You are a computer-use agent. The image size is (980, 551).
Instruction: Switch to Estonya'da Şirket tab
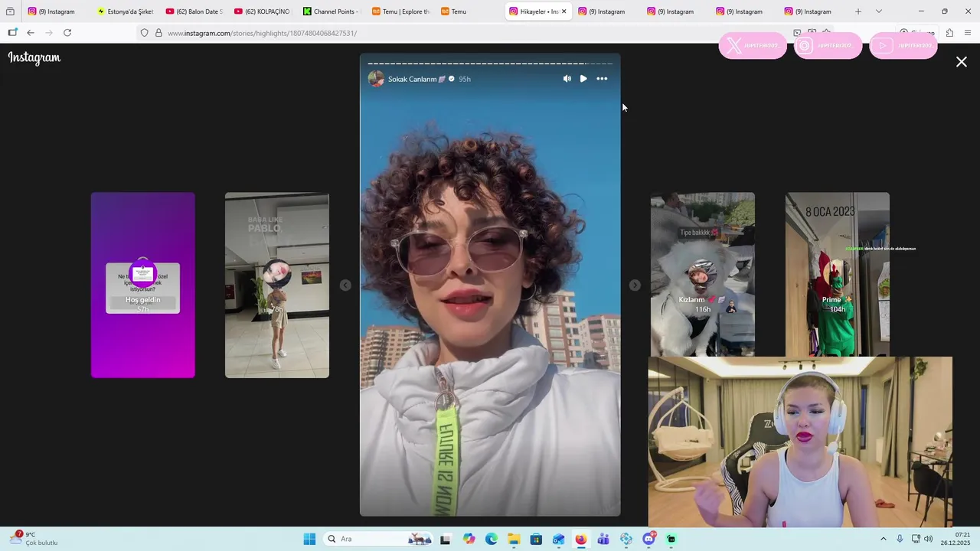point(125,11)
